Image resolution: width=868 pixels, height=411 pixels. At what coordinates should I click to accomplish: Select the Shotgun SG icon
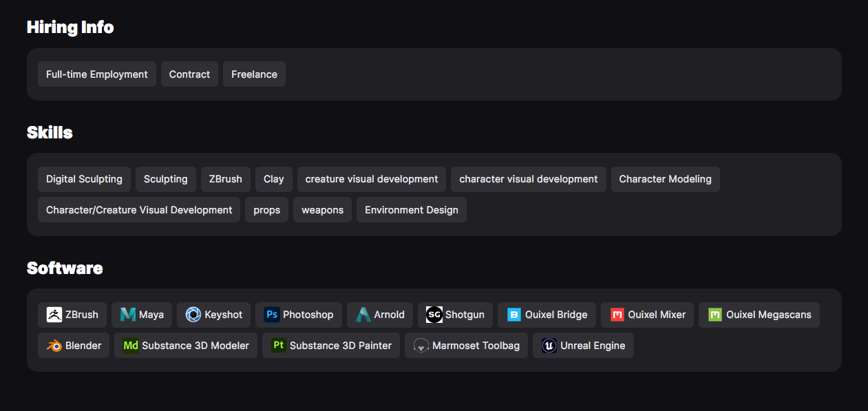[x=434, y=315]
